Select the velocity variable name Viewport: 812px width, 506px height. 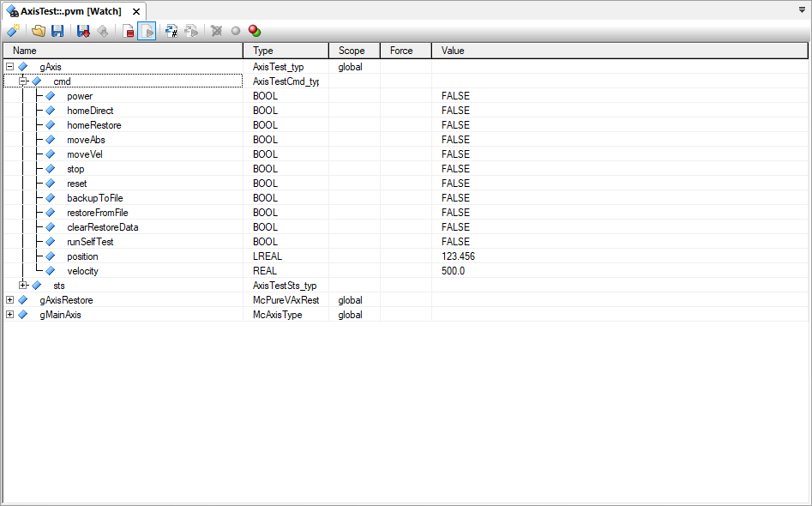pos(82,271)
